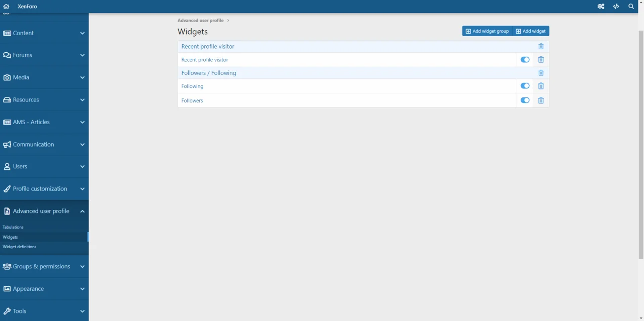Click the Profile customization brush icon
Viewport: 644px width, 321px height.
click(7, 189)
